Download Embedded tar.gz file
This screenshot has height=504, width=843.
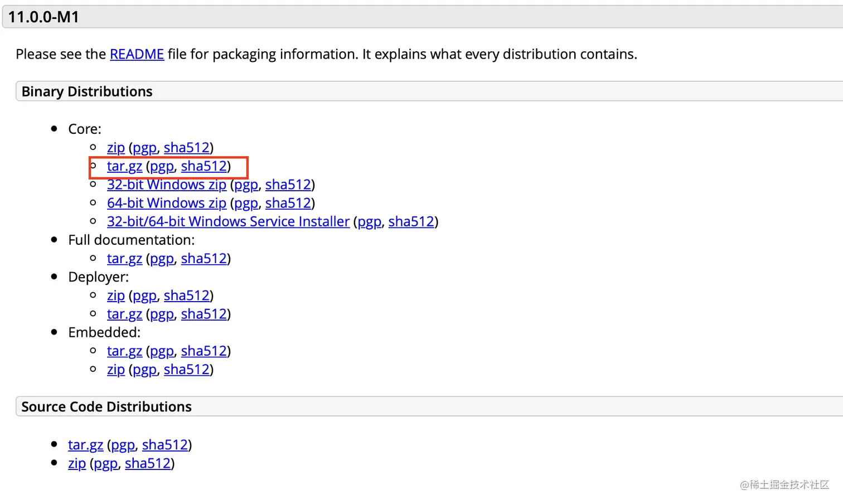(124, 351)
